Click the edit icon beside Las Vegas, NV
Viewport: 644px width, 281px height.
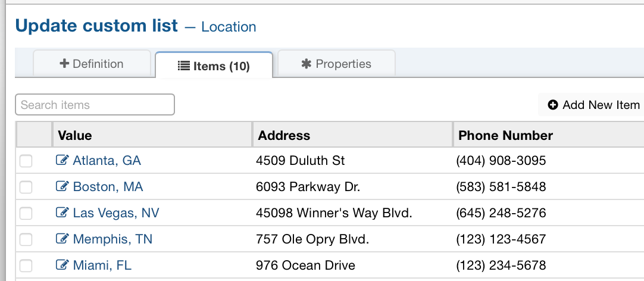tap(62, 213)
